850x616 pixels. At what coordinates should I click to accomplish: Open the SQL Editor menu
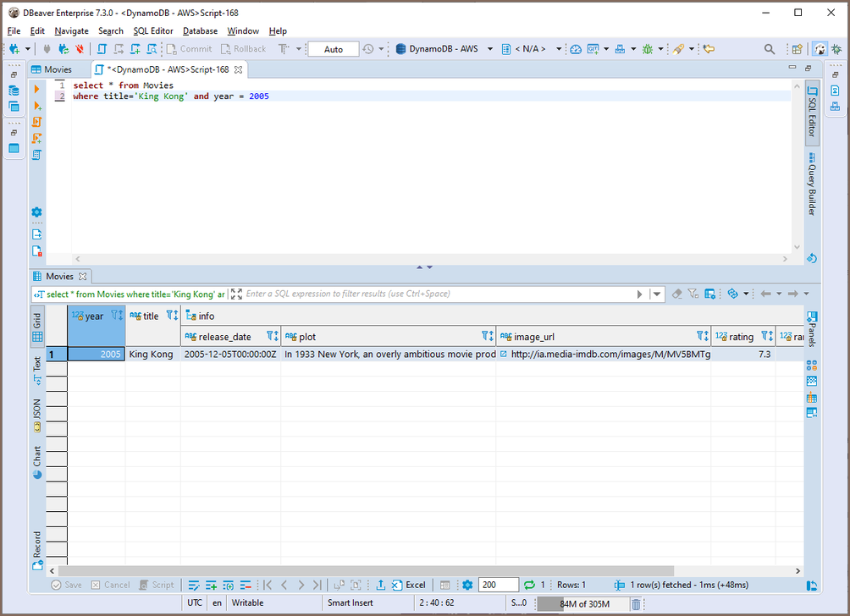click(x=152, y=30)
